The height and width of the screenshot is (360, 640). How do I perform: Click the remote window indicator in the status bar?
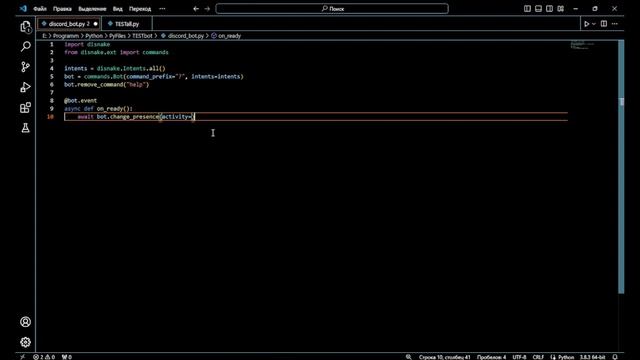point(22,357)
